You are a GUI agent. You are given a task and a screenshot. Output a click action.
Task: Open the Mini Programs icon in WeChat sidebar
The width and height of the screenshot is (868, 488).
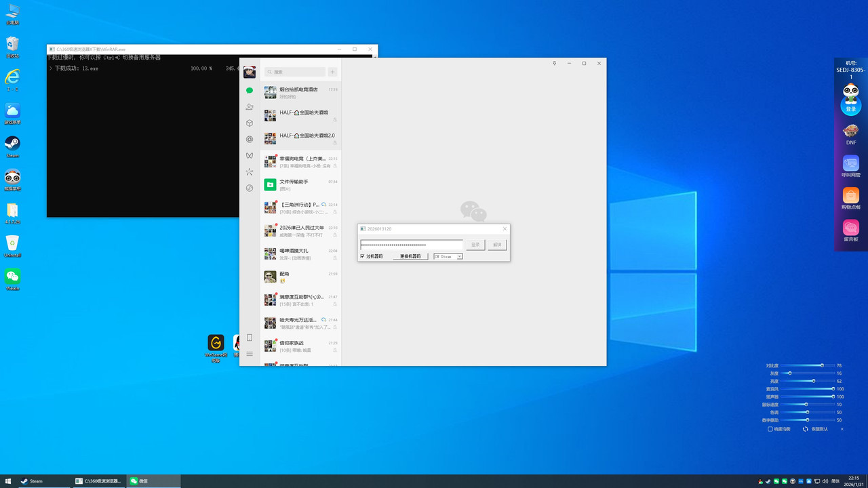tap(250, 188)
